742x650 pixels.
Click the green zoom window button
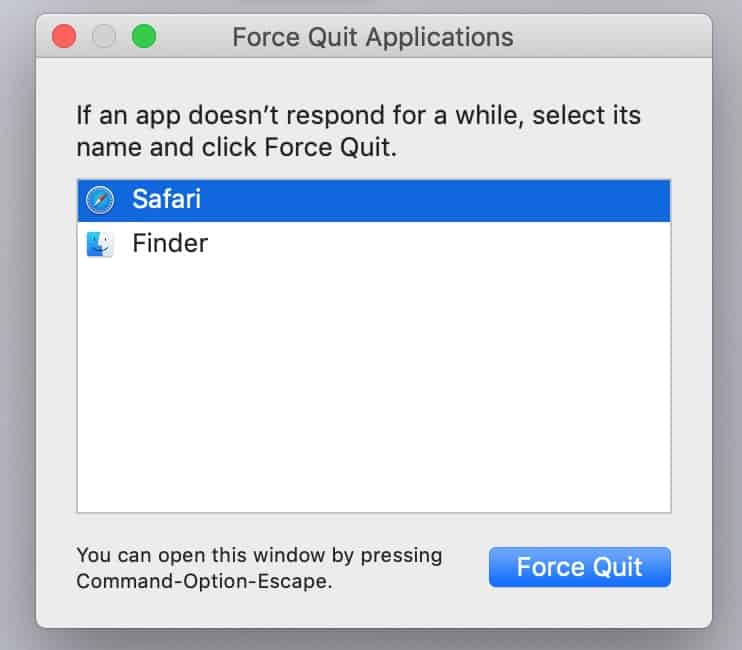(x=144, y=36)
